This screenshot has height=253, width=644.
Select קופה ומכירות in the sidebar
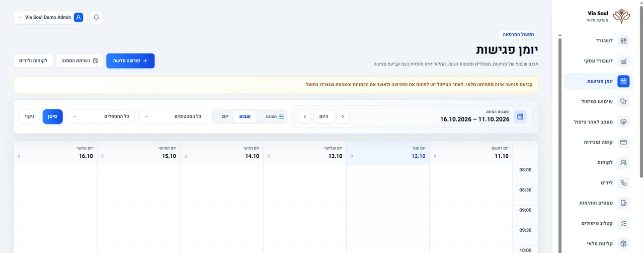click(x=597, y=142)
